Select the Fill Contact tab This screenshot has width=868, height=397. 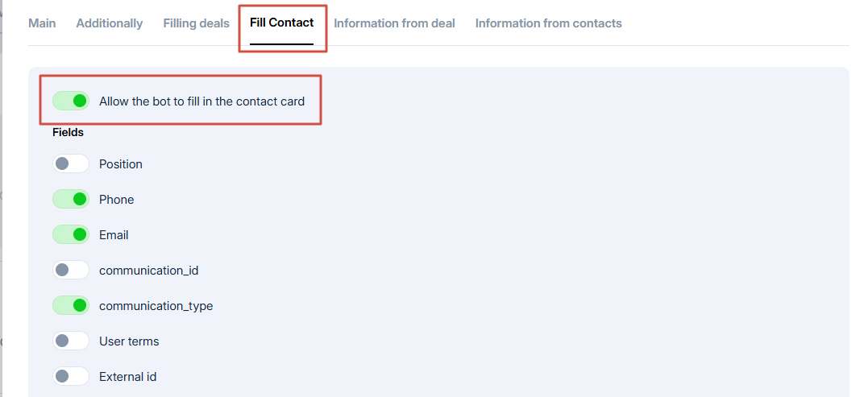281,23
